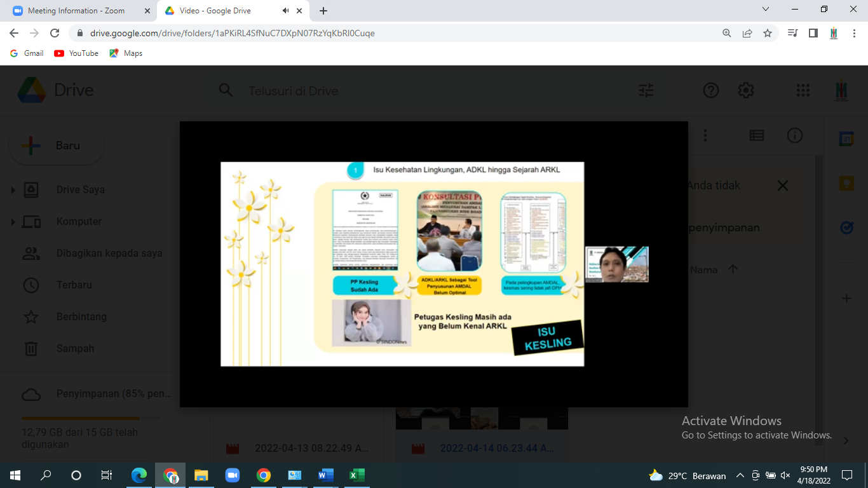Click the add-ons plus icon

(846, 298)
